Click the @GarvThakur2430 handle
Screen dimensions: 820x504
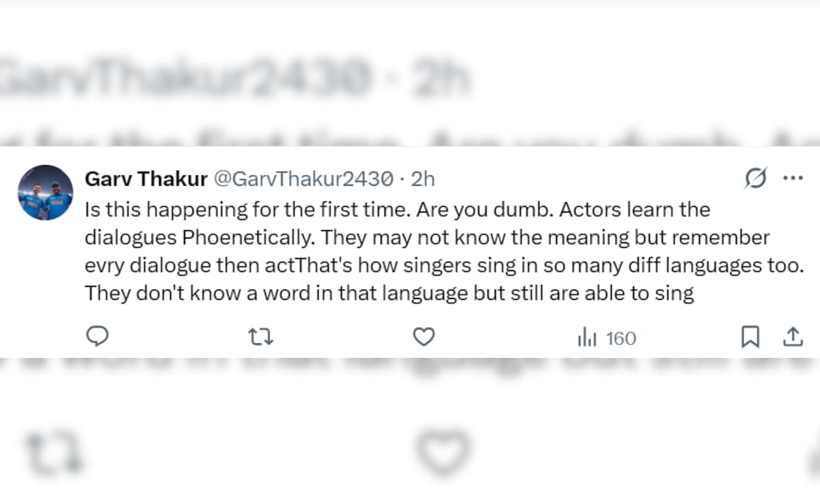304,179
